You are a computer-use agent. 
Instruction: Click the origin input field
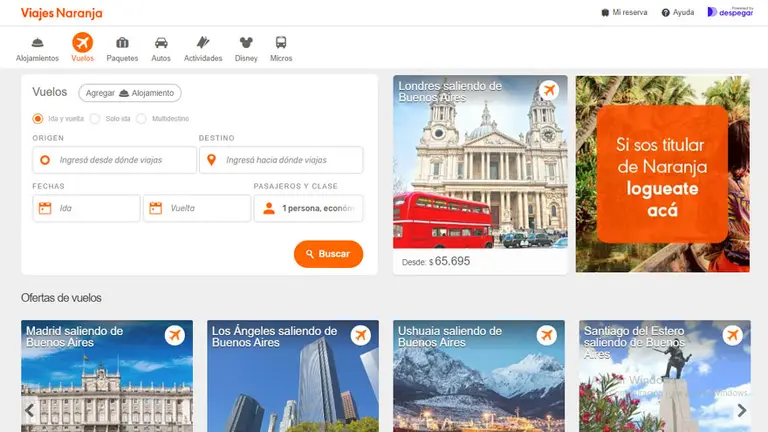coord(115,160)
